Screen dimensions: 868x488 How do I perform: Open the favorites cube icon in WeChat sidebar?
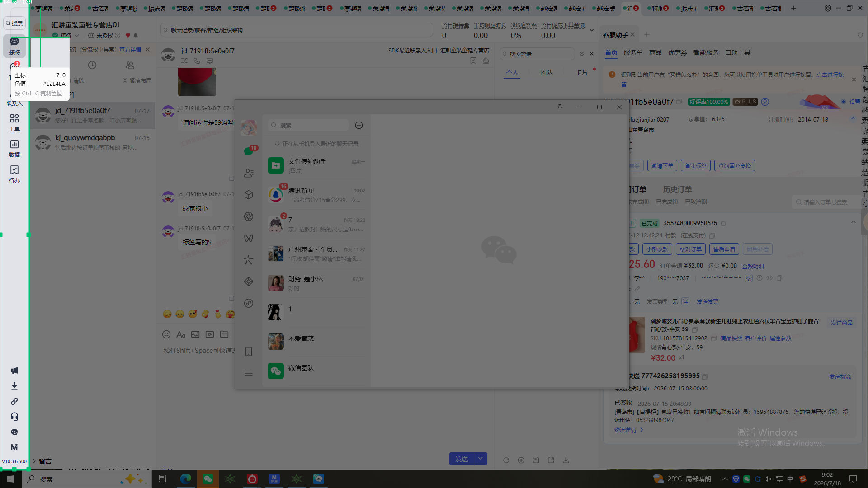click(x=249, y=195)
